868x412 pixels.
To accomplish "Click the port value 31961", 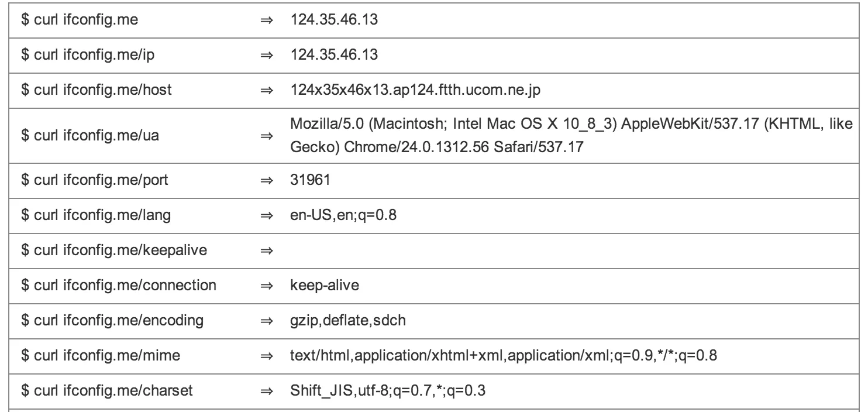I will (x=310, y=180).
